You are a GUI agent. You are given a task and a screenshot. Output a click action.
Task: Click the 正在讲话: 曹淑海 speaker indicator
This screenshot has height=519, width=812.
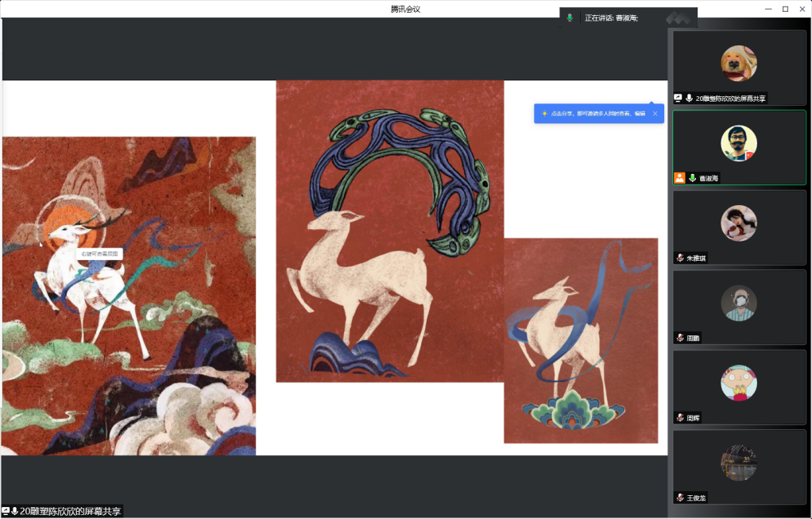pos(611,17)
